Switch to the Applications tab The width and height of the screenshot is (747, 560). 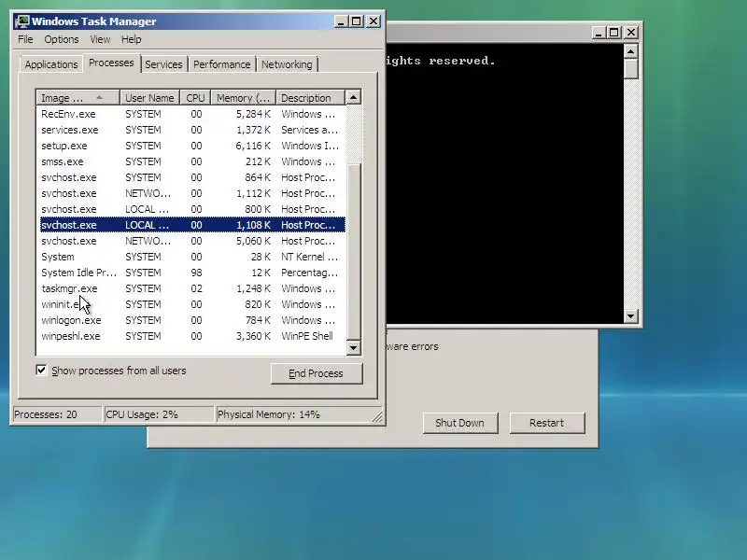click(51, 64)
